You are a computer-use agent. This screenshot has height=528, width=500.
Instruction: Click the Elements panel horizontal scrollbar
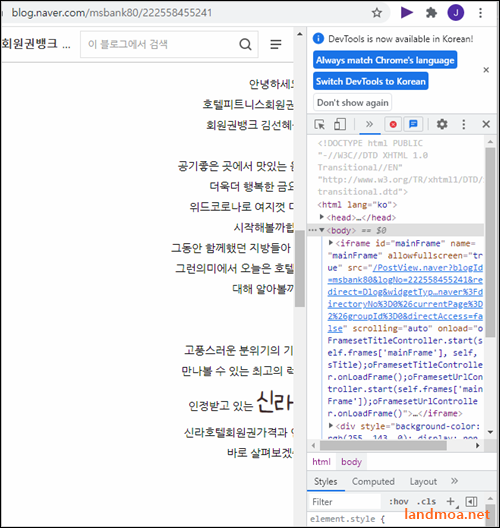tap(383, 445)
